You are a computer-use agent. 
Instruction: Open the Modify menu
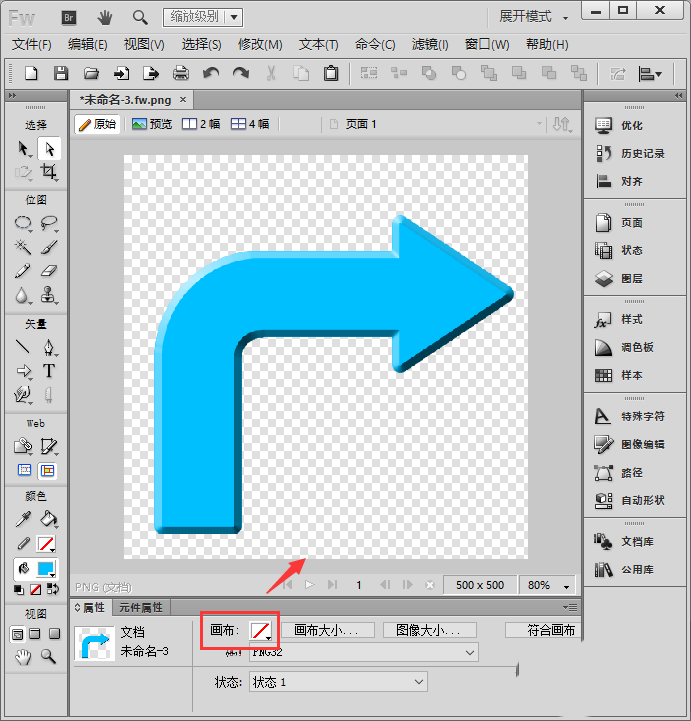tap(260, 45)
